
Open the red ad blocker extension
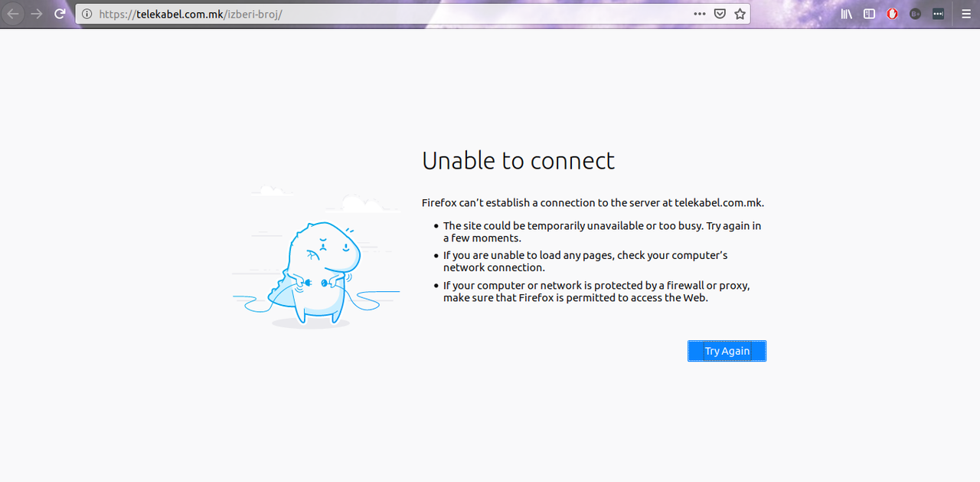(x=892, y=14)
